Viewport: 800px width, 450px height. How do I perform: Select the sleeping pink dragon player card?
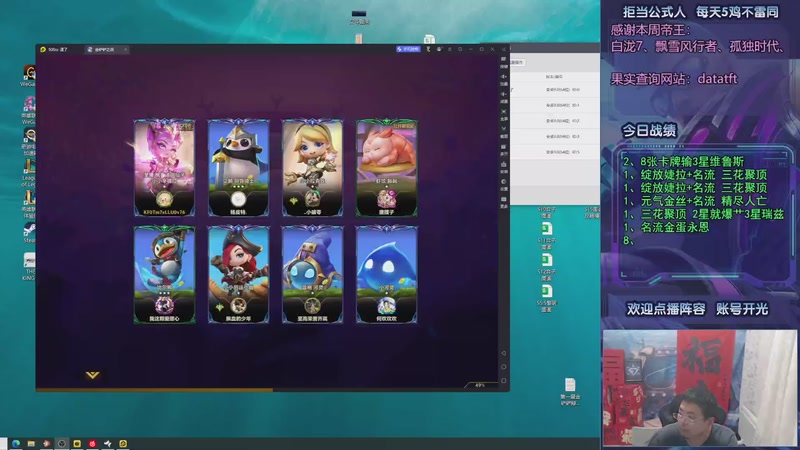386,168
